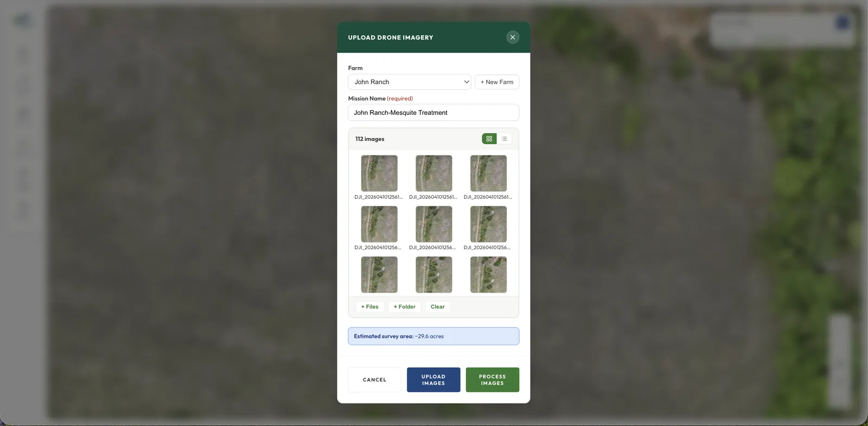Click the + New Farm button
Viewport: 868px width, 426px height.
(x=497, y=82)
